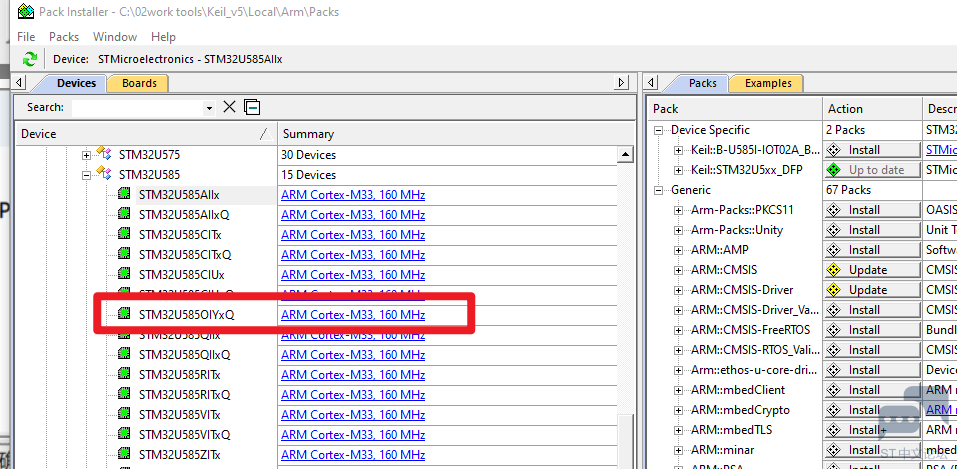Clear the search with the X icon

tap(229, 107)
